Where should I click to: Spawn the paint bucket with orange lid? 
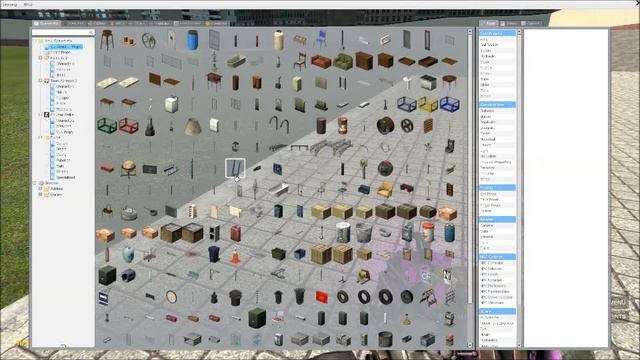coord(428,233)
